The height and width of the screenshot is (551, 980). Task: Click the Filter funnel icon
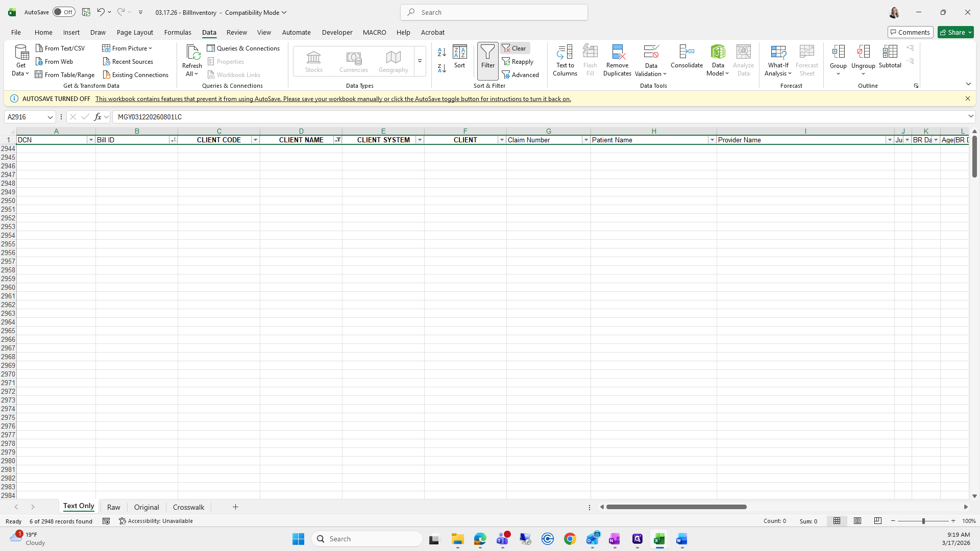point(487,56)
